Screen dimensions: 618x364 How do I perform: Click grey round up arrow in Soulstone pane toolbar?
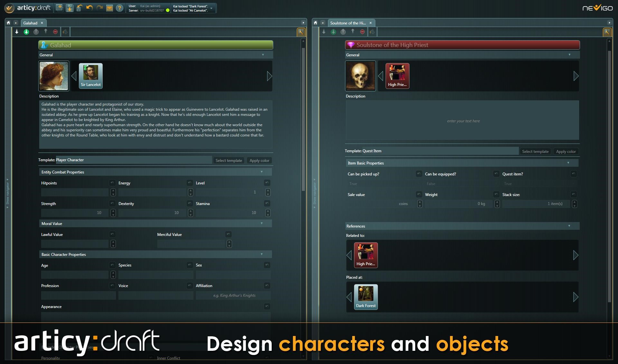[x=343, y=32]
